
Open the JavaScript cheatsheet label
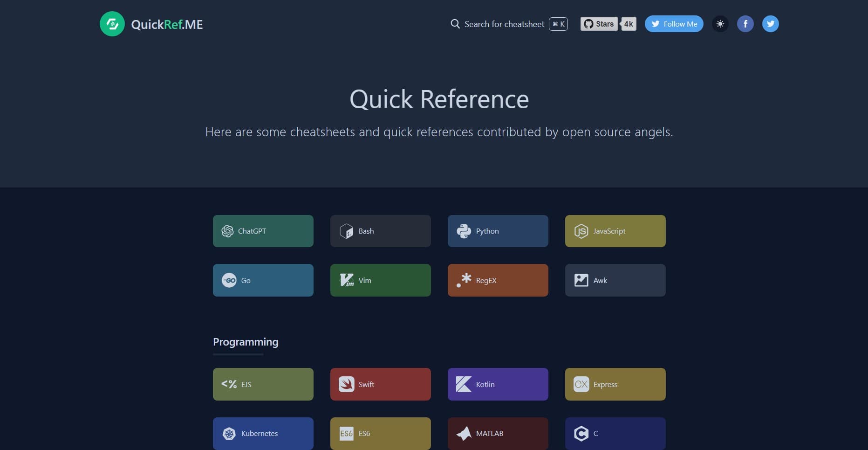coord(609,231)
